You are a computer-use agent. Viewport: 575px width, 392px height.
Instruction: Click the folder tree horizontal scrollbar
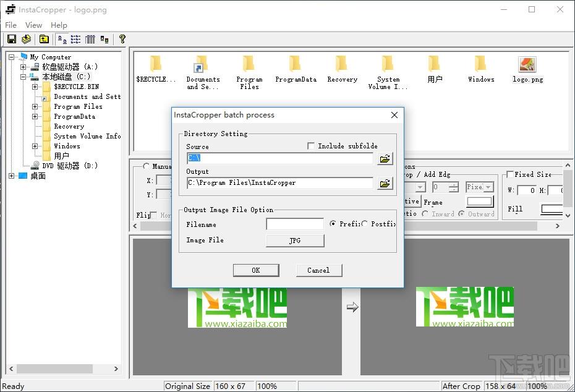click(64, 369)
